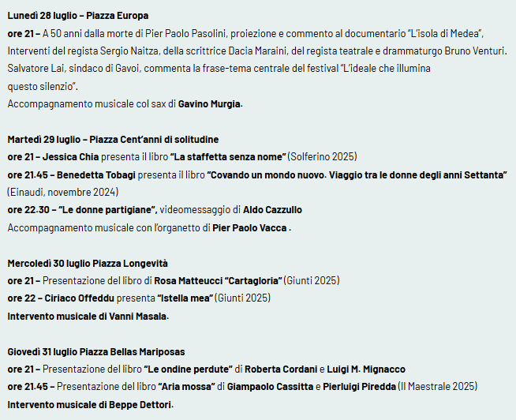Click the text Le donne partigiane

[108, 210]
